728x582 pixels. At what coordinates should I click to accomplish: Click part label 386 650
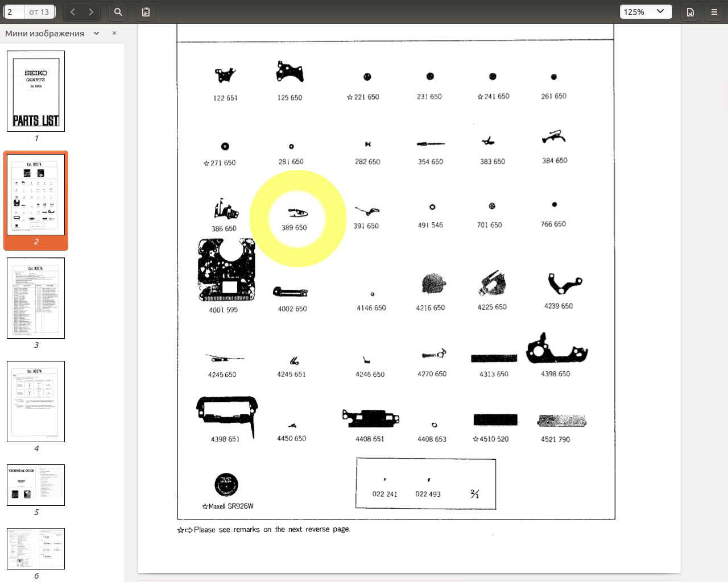[224, 229]
